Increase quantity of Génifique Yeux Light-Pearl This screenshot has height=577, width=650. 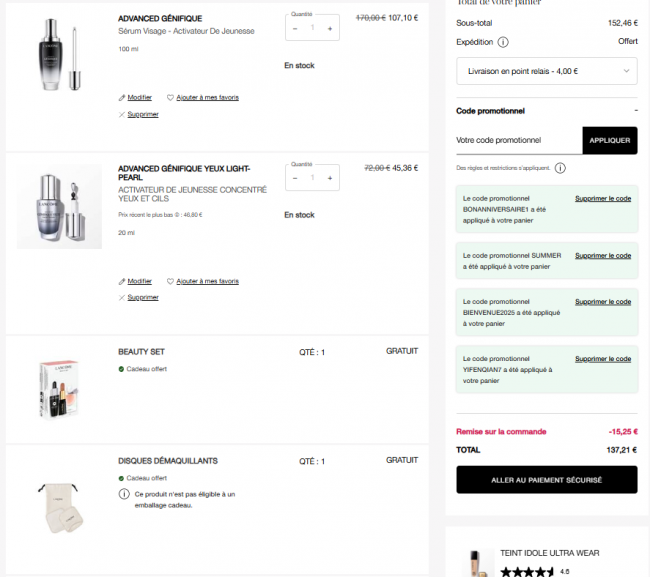pyautogui.click(x=330, y=178)
